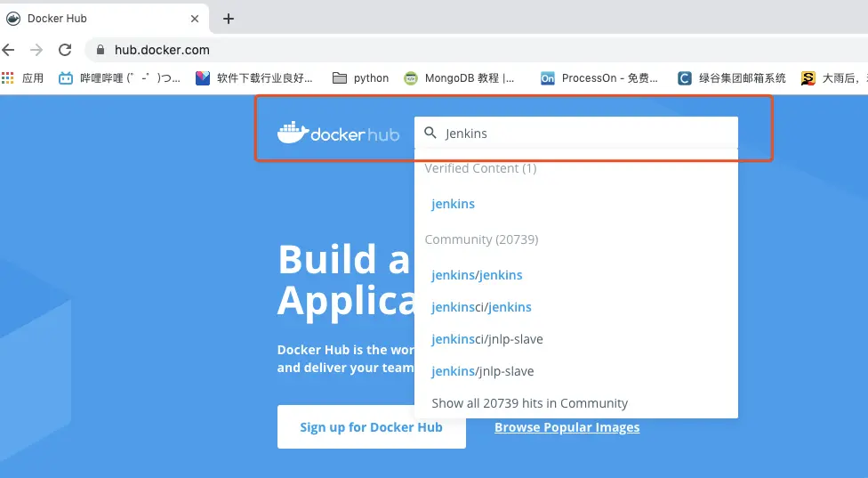Screen dimensions: 868x478
Task: Open the python bookmarks folder
Action: [x=360, y=78]
